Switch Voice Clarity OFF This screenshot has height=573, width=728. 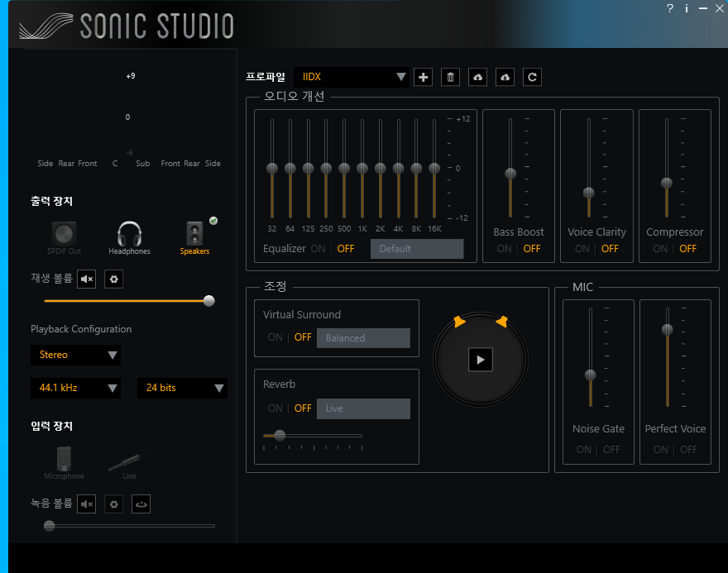[610, 249]
